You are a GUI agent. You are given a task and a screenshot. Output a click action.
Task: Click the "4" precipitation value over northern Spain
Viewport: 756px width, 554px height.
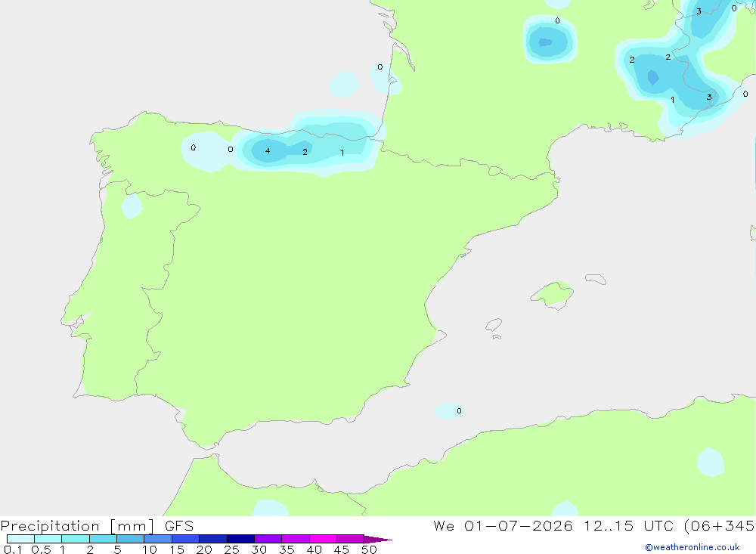[268, 151]
